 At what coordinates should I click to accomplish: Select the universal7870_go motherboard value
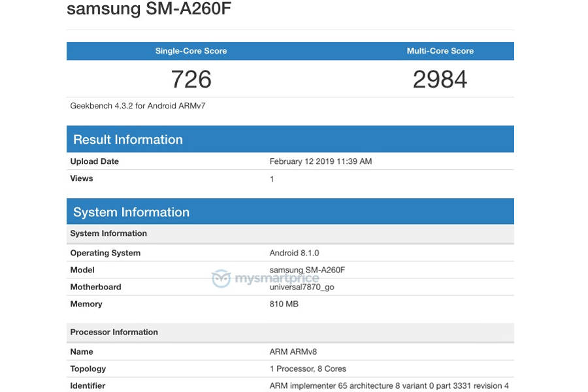pos(302,287)
